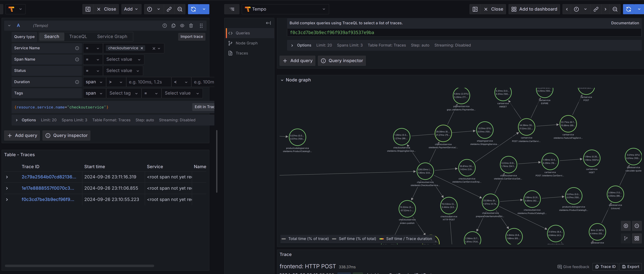Open the Tempo datasource dropdown
Image resolution: width=644 pixels, height=274 pixels.
point(285,9)
